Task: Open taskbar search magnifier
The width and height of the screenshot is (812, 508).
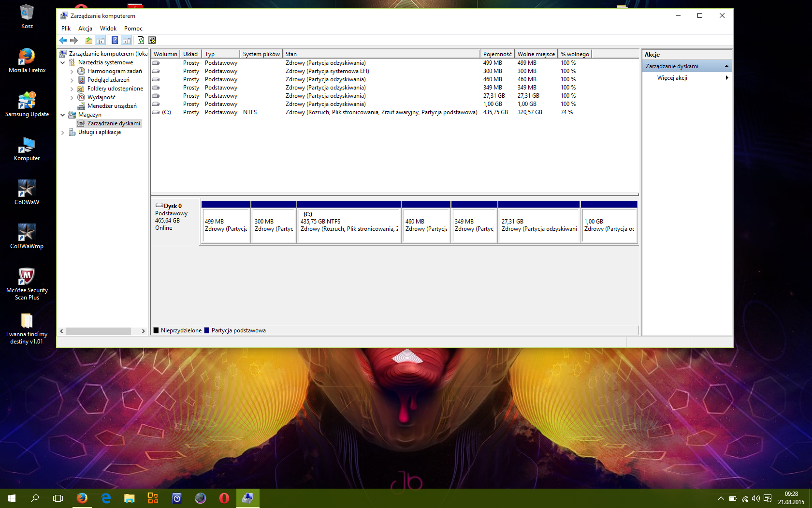Action: pos(35,498)
